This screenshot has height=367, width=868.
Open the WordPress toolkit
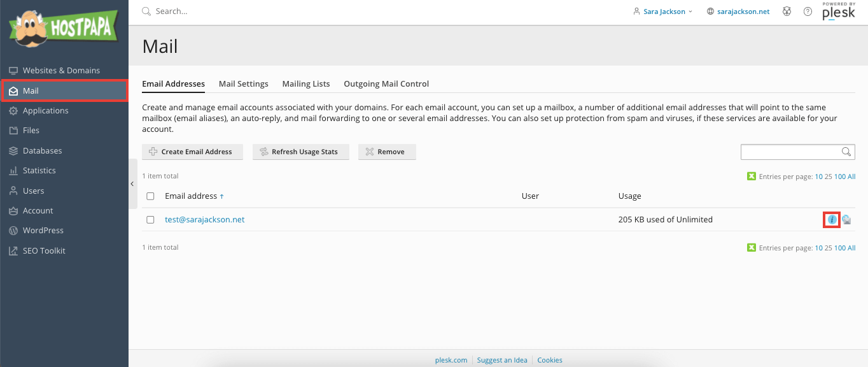[x=44, y=230]
